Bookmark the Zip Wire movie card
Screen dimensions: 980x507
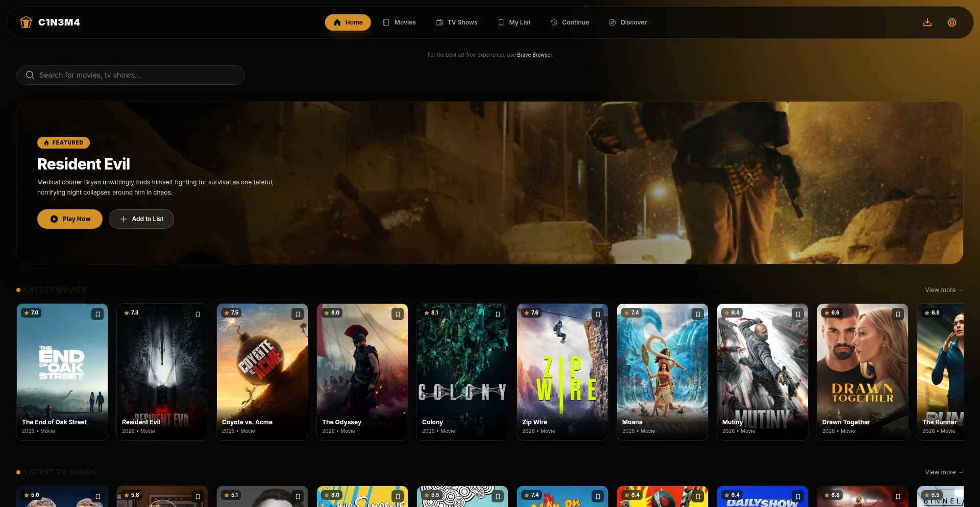coord(598,314)
